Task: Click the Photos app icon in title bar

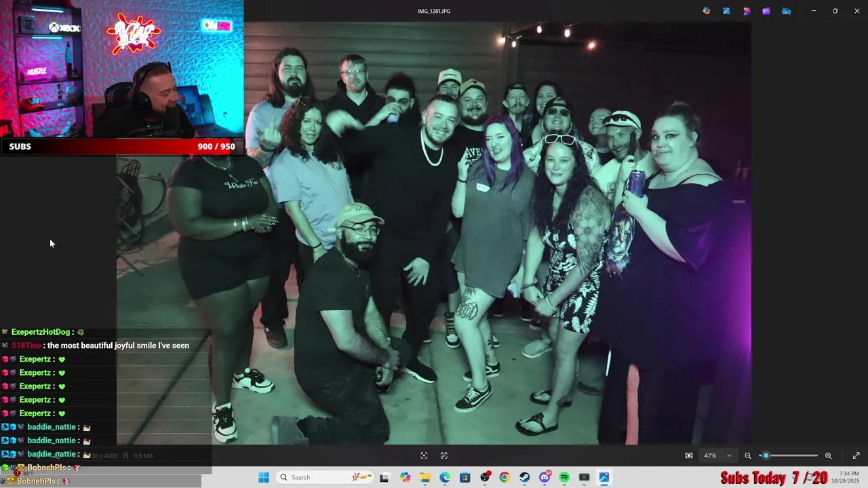Action: point(726,11)
